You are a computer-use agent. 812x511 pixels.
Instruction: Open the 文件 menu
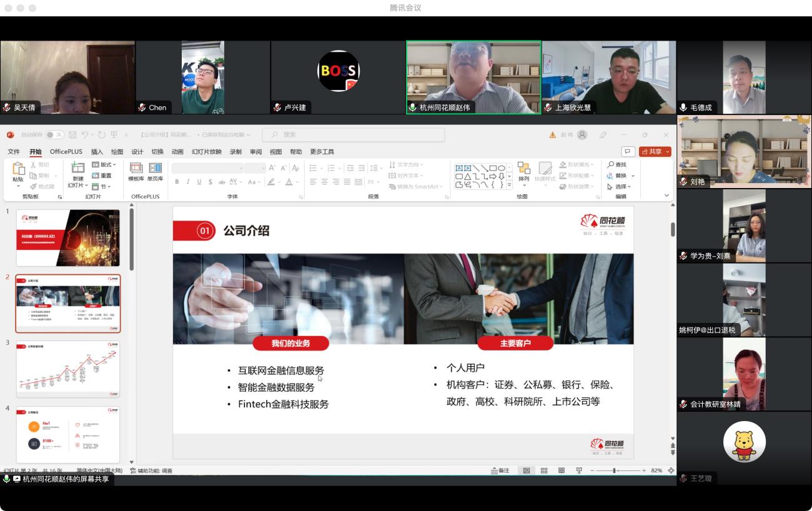point(14,152)
